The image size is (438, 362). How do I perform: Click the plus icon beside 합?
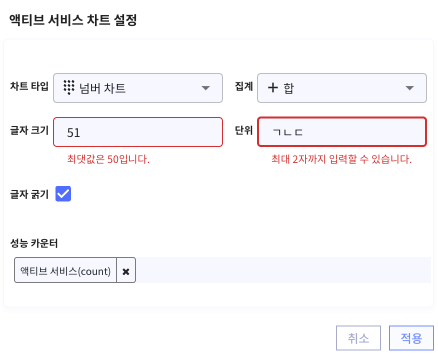(273, 88)
